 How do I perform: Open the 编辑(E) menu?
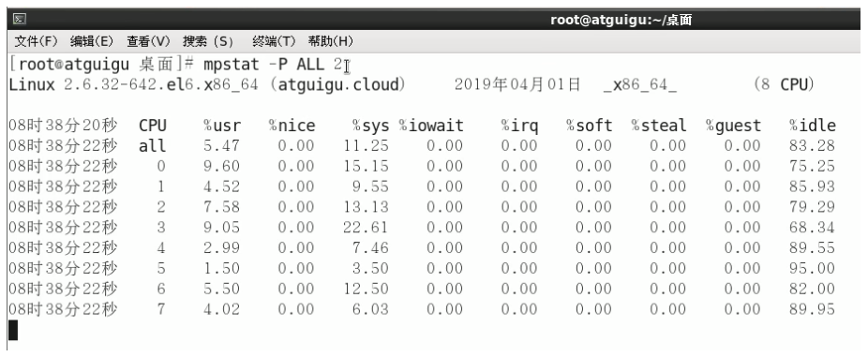coord(92,41)
